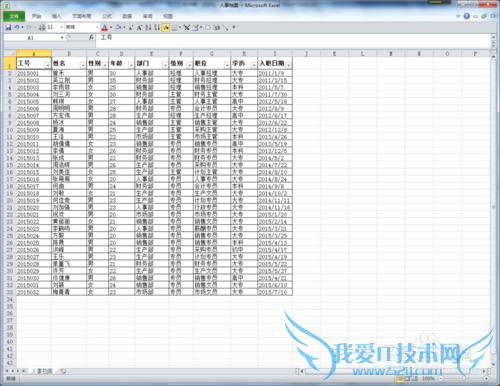
Task: Click the insert new worksheet icon
Action: [63, 371]
